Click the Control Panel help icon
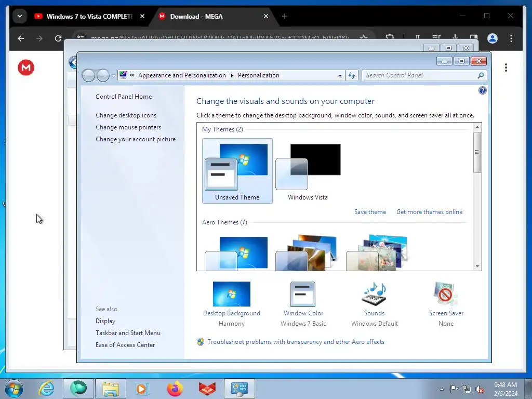The image size is (532, 399). (x=482, y=90)
